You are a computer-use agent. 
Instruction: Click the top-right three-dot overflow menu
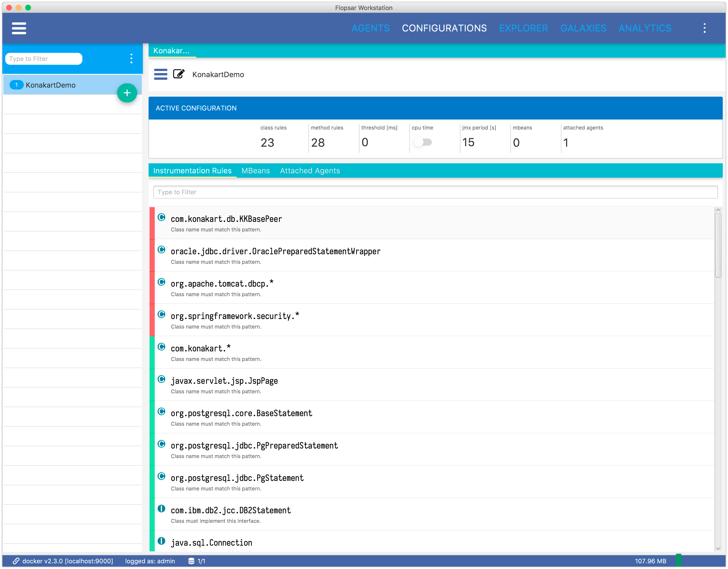[705, 28]
